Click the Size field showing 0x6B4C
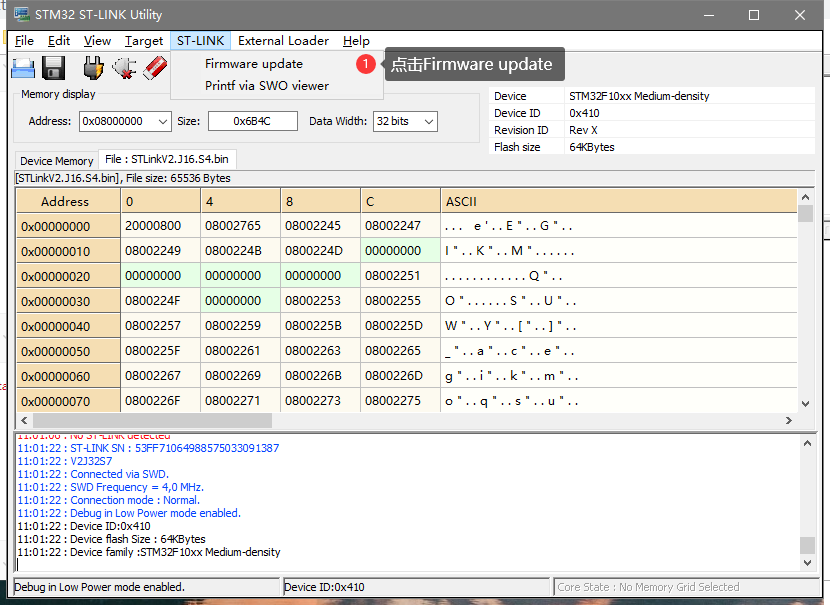The width and height of the screenshot is (830, 605). pyautogui.click(x=252, y=121)
